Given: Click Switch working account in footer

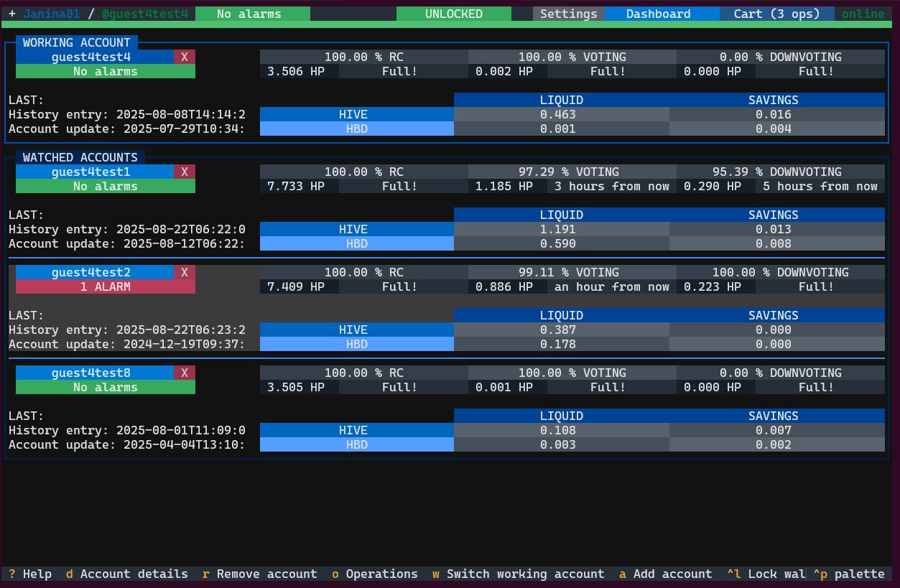Looking at the screenshot, I should click(x=519, y=574).
